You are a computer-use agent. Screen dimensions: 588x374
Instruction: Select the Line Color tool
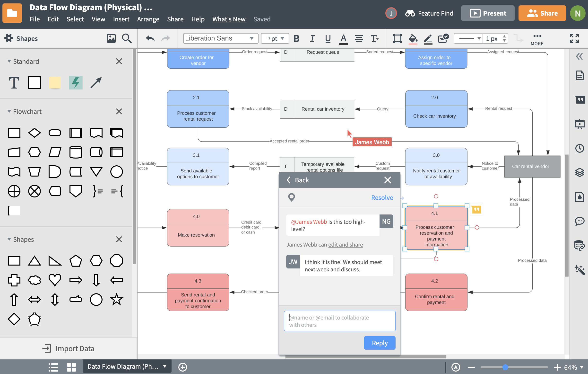[427, 38]
